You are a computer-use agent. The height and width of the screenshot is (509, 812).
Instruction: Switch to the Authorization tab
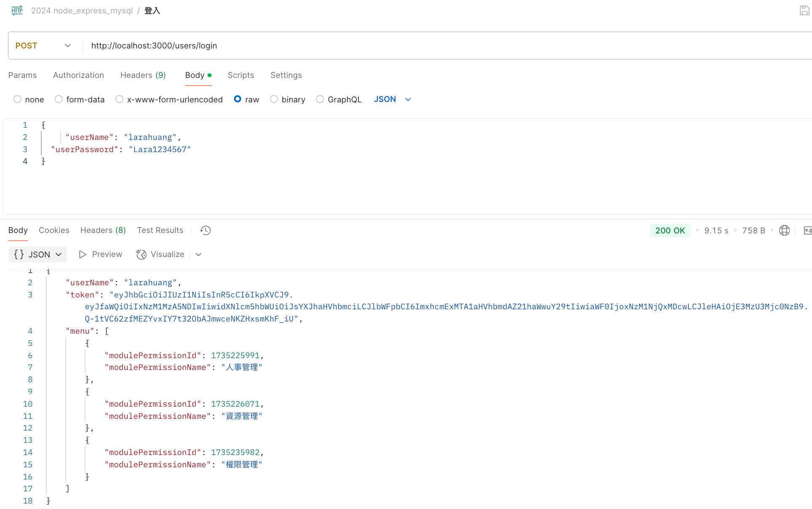(x=78, y=75)
